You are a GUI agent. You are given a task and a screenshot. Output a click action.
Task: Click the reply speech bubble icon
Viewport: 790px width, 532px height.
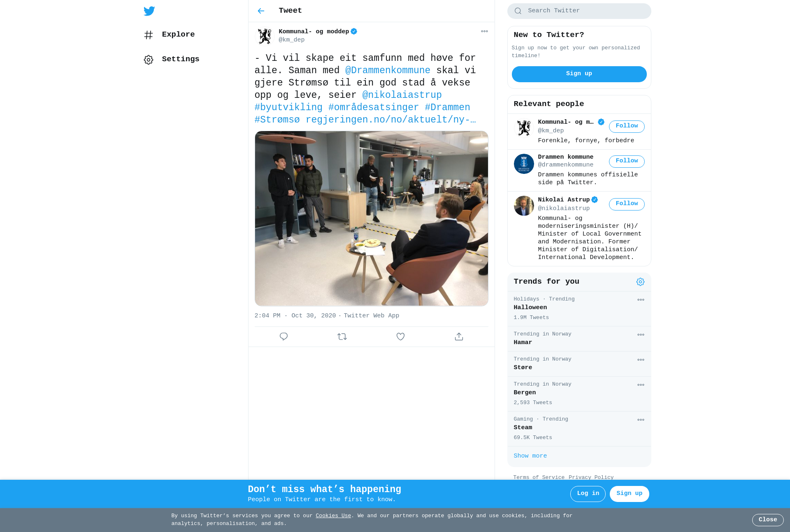click(283, 337)
